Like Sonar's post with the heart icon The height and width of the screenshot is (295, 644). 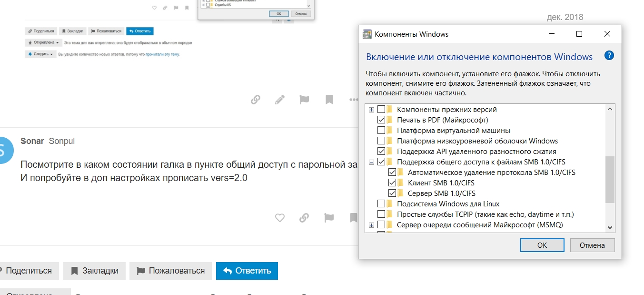click(x=280, y=218)
